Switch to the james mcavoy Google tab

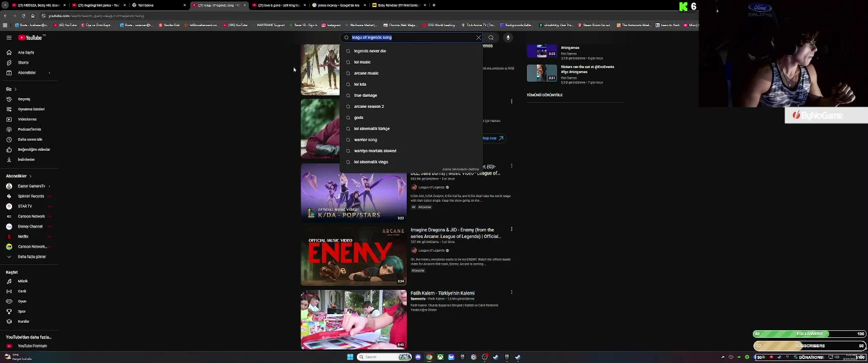coord(338,5)
